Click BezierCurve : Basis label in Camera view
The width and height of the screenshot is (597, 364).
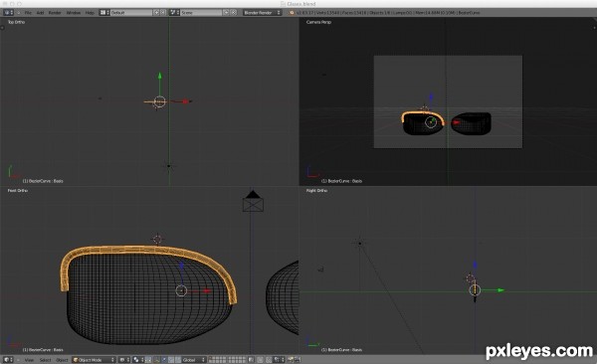tap(341, 181)
